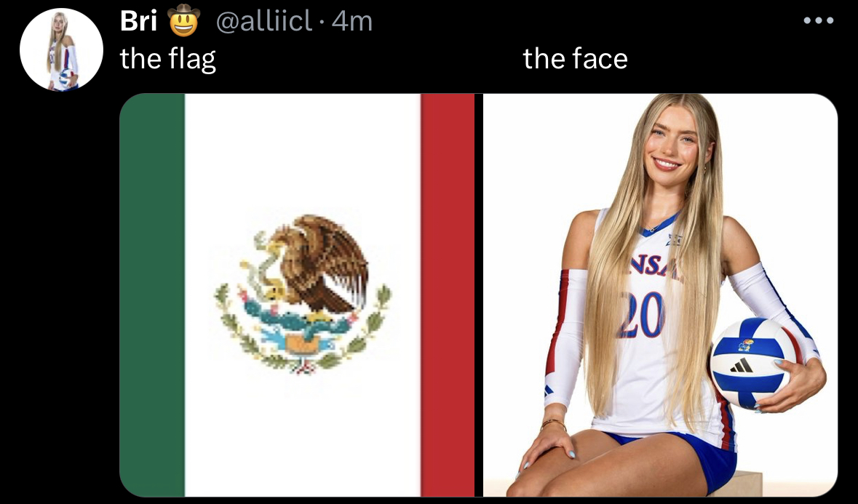Image resolution: width=858 pixels, height=504 pixels.
Task: Click the tweet text "the flag"
Action: pos(168,58)
